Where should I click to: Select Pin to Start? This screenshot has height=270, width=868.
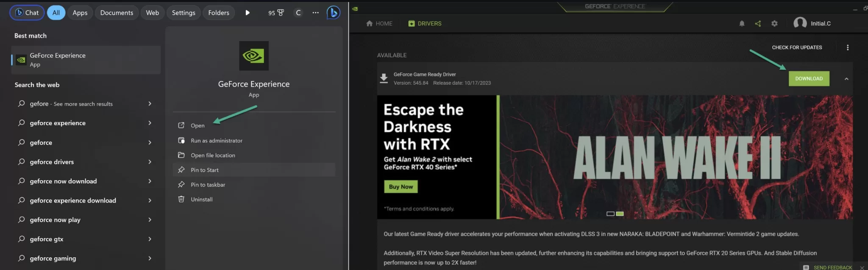click(254, 170)
